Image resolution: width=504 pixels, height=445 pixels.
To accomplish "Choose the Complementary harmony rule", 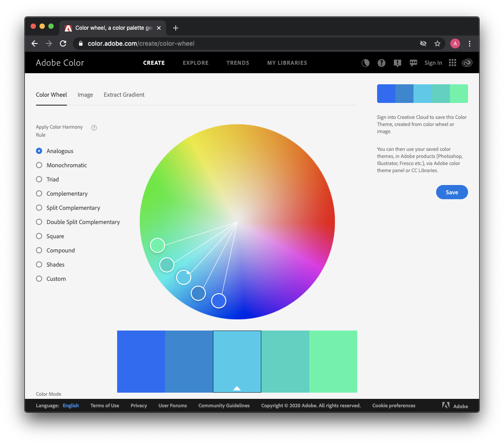I will (x=62, y=193).
